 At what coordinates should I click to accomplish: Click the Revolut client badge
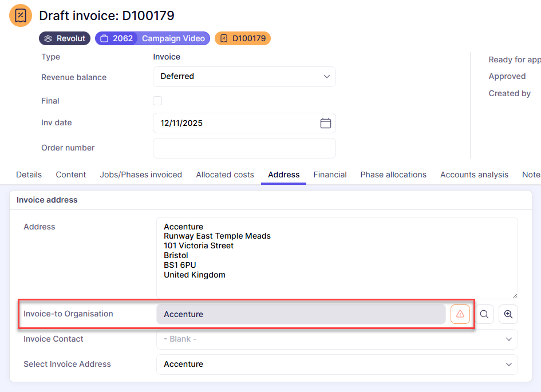point(65,38)
